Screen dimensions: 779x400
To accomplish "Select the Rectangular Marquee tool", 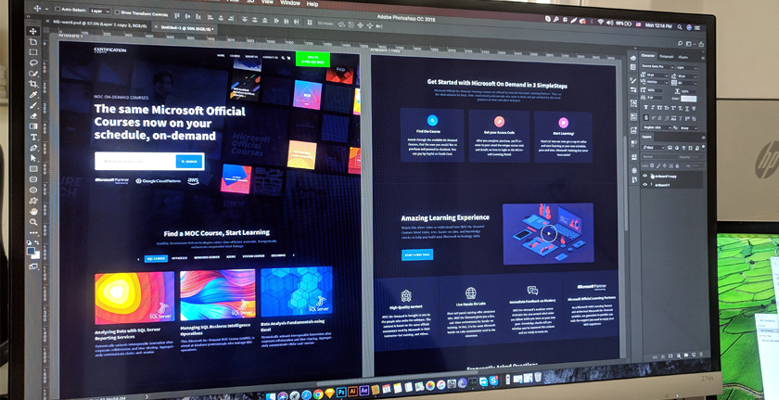I will (x=33, y=52).
